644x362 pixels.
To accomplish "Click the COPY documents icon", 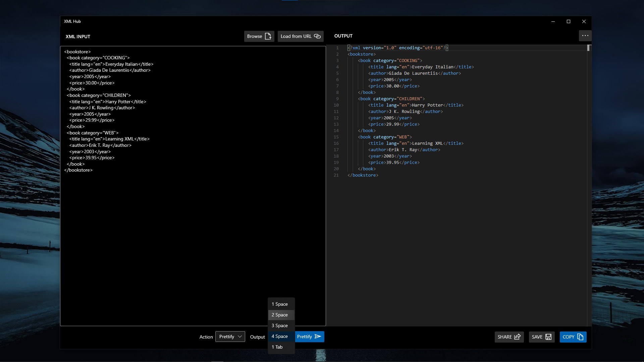I will tap(580, 337).
